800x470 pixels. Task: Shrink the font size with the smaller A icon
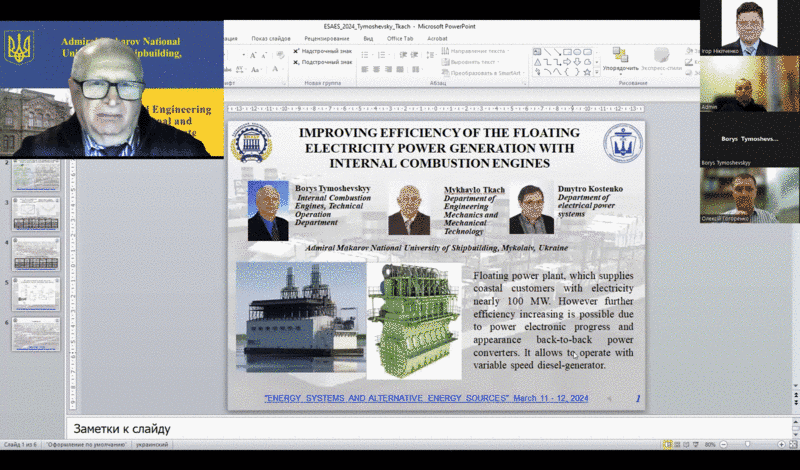264,56
